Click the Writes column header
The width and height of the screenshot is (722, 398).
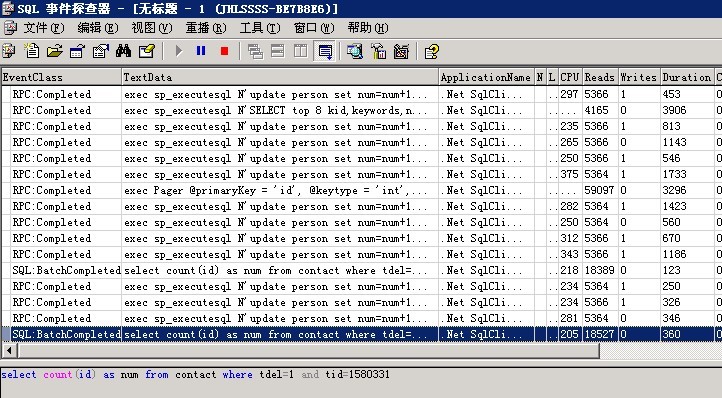point(639,77)
